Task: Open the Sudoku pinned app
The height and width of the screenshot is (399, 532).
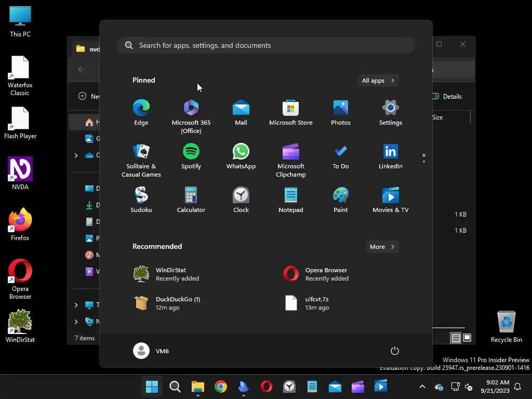Action: [141, 200]
